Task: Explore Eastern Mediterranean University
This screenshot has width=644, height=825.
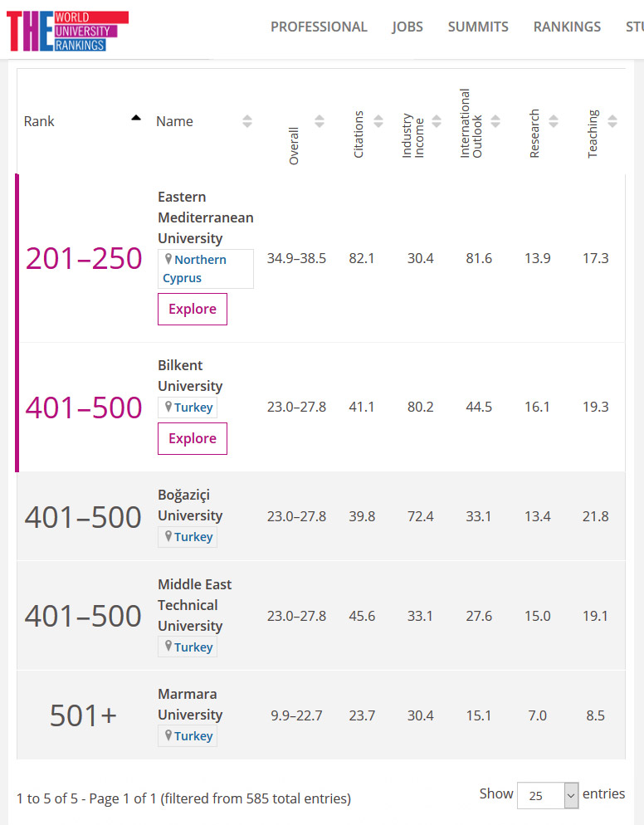Action: [x=193, y=309]
